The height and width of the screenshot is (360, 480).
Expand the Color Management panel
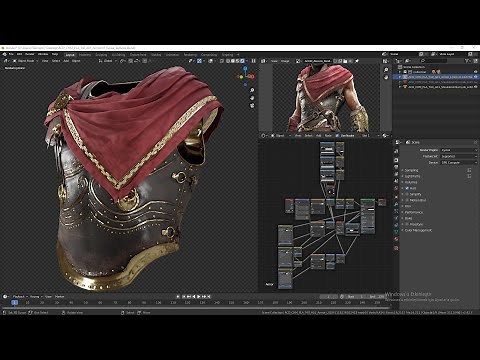click(x=418, y=230)
